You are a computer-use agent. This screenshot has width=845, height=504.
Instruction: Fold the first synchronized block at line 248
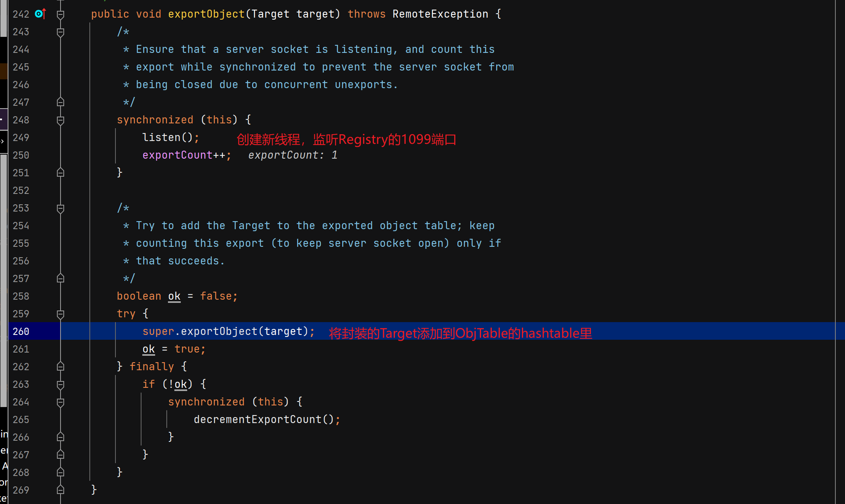point(61,120)
